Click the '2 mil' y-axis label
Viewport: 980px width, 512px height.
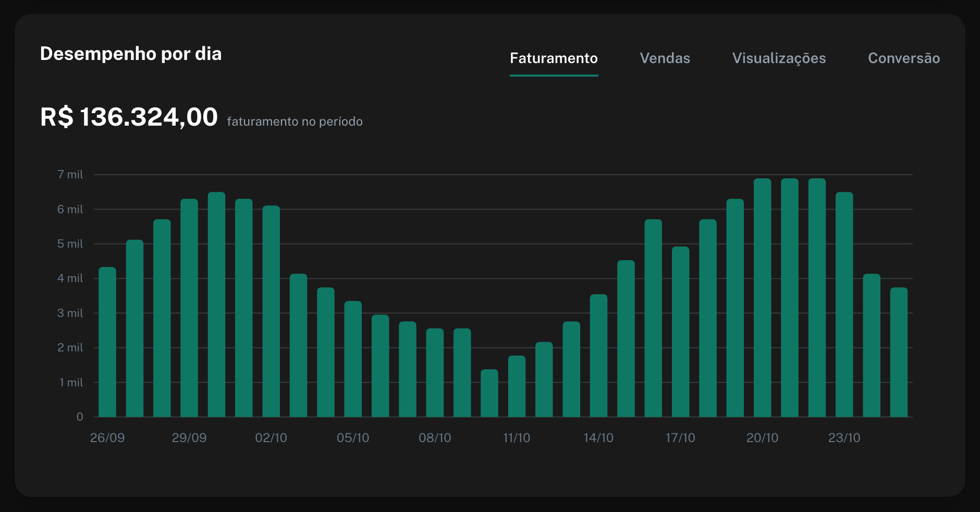[x=70, y=348]
